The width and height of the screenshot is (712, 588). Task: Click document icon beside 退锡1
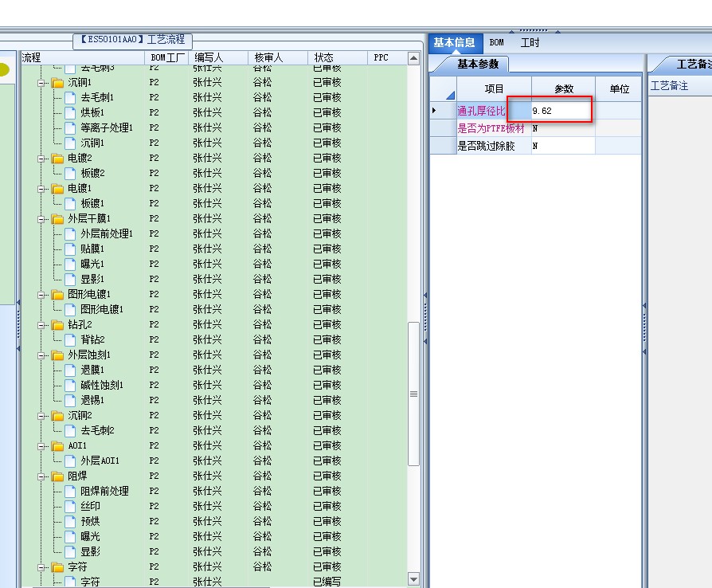70,400
